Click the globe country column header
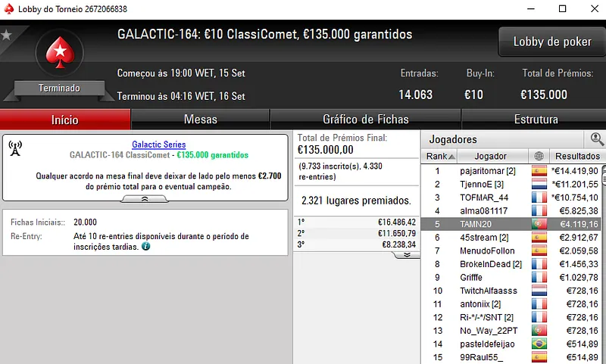Viewport: 606px width, 364px height. click(x=539, y=156)
